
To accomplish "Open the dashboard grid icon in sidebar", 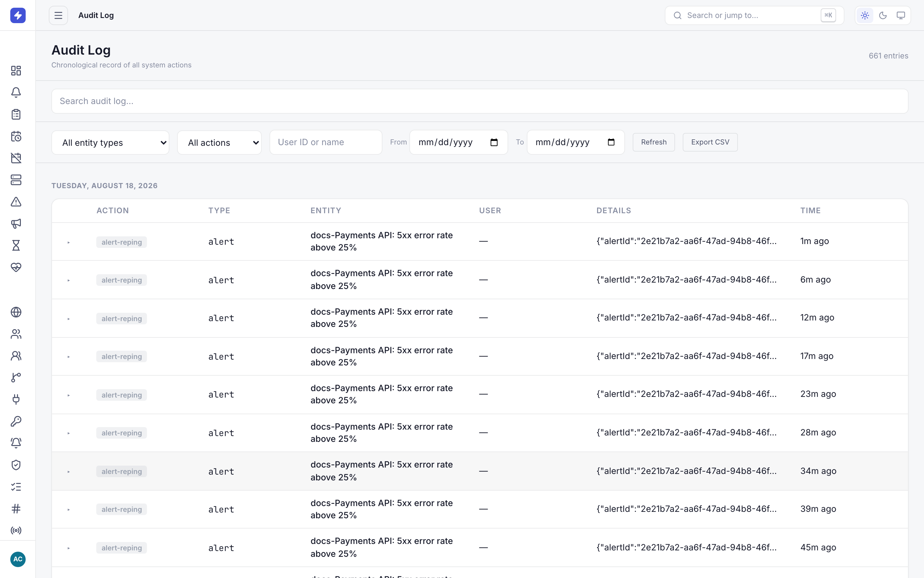I will (x=16, y=70).
